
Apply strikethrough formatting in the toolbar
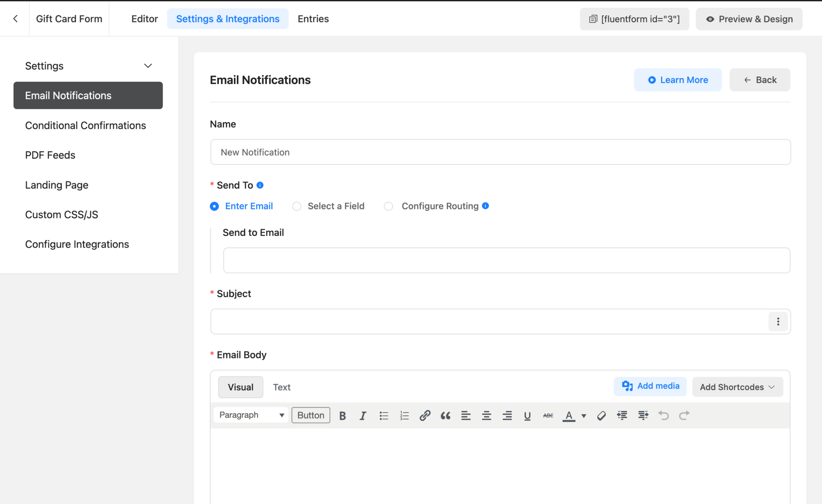coord(547,415)
